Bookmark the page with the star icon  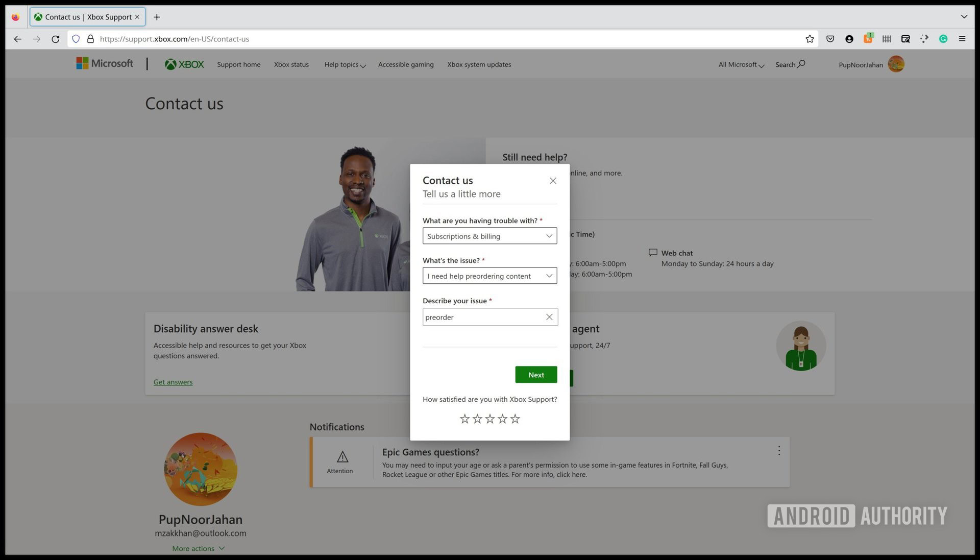pyautogui.click(x=810, y=38)
